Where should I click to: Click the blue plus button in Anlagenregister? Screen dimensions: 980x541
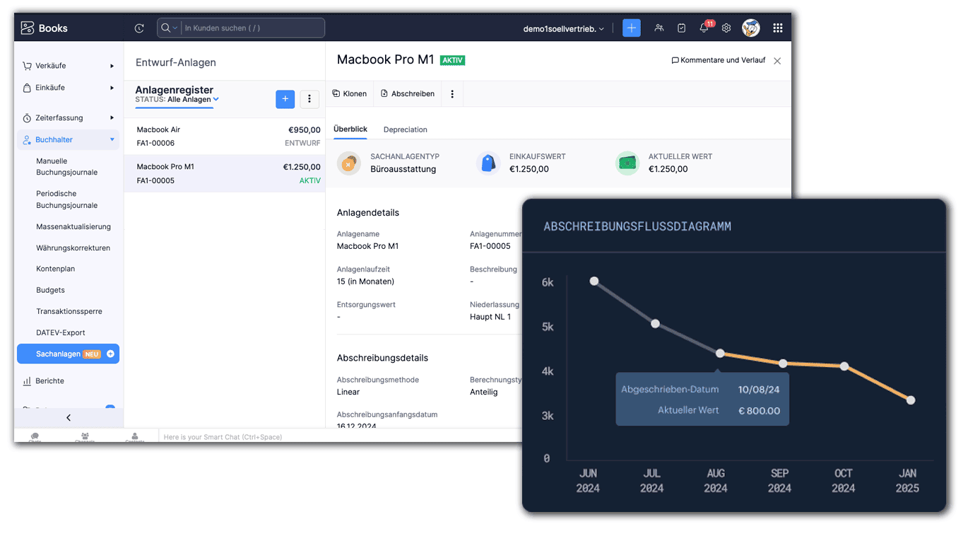click(285, 100)
